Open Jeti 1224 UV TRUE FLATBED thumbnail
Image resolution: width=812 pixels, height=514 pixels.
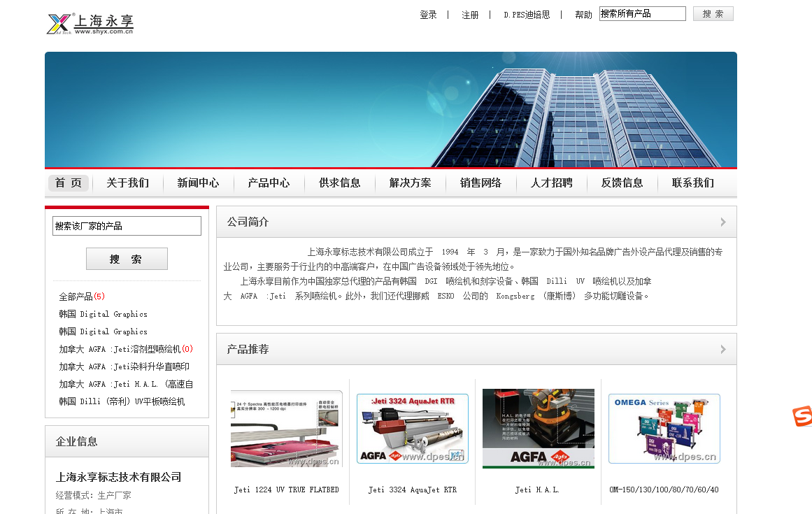click(287, 429)
